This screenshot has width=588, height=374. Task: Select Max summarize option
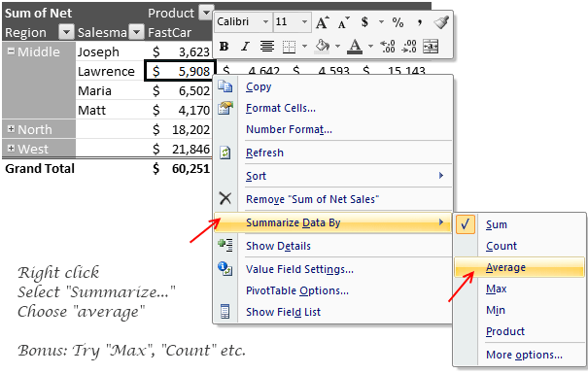[520, 289]
